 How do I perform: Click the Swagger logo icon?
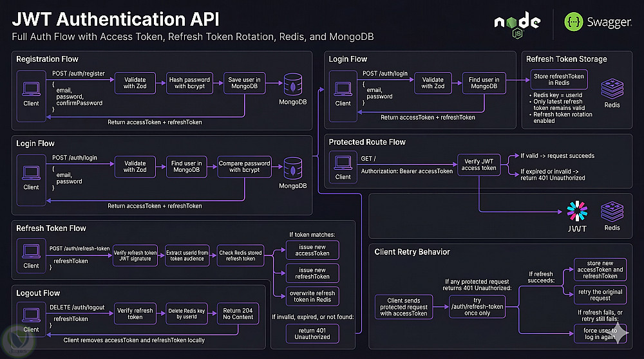point(574,23)
